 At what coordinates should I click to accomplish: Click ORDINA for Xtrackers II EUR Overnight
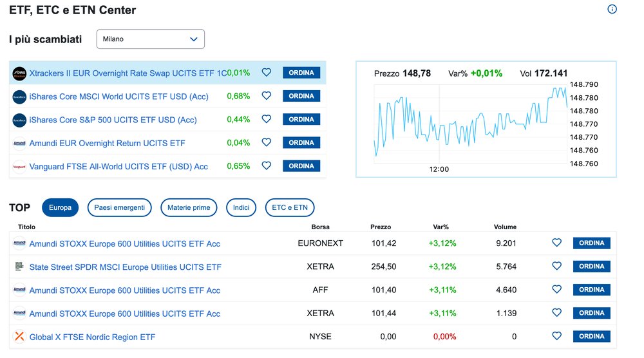coord(301,73)
